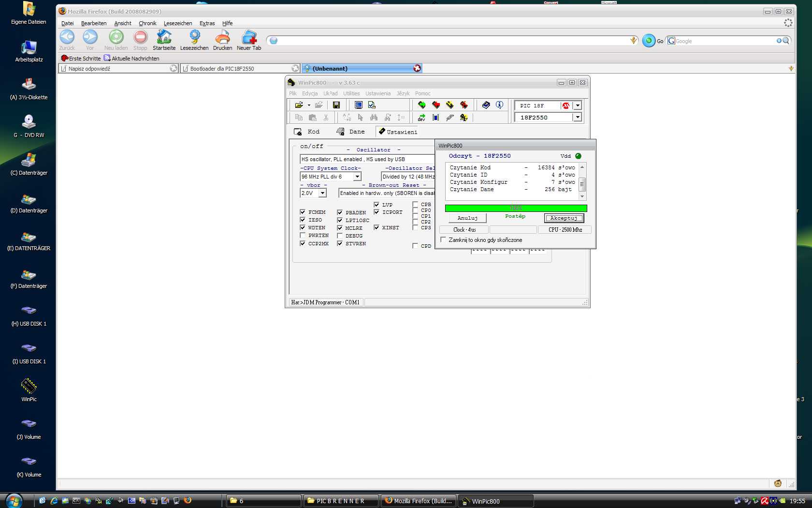This screenshot has height=508, width=812.
Task: Enable the DEBUG checkbox
Action: [x=340, y=236]
